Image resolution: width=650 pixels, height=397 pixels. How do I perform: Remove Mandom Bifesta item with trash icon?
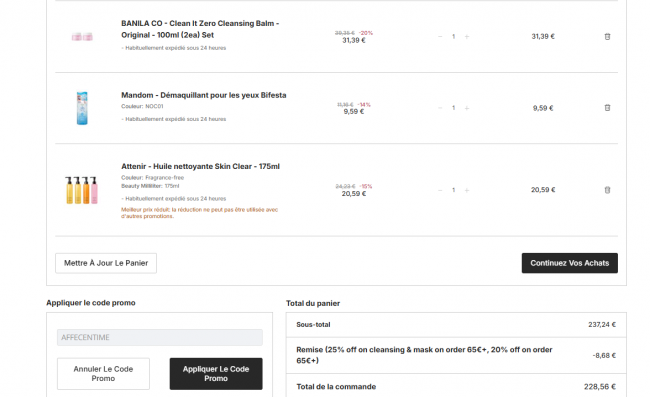[x=607, y=108]
